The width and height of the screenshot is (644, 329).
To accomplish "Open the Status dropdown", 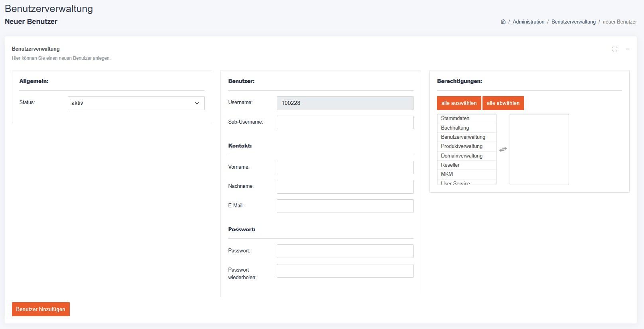I will (x=136, y=103).
